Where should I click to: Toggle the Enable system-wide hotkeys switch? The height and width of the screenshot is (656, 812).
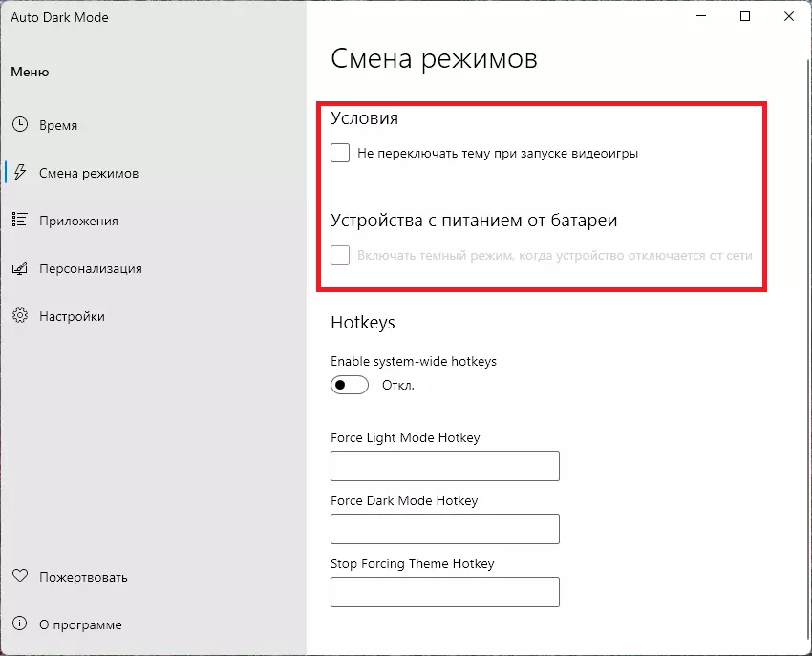point(350,385)
